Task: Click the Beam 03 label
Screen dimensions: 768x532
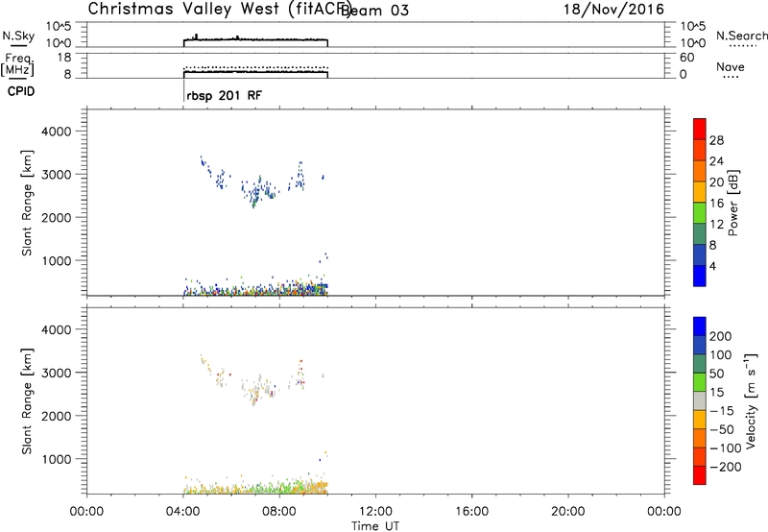Action: (374, 11)
